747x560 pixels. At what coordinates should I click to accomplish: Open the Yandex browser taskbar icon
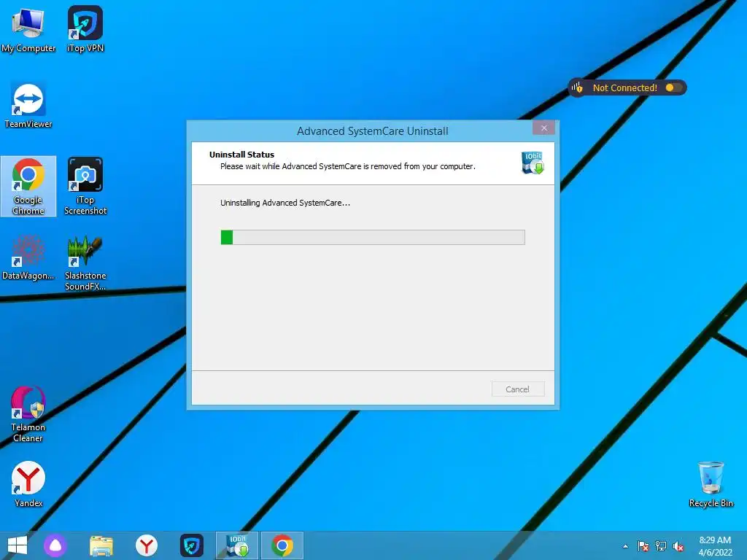(146, 545)
